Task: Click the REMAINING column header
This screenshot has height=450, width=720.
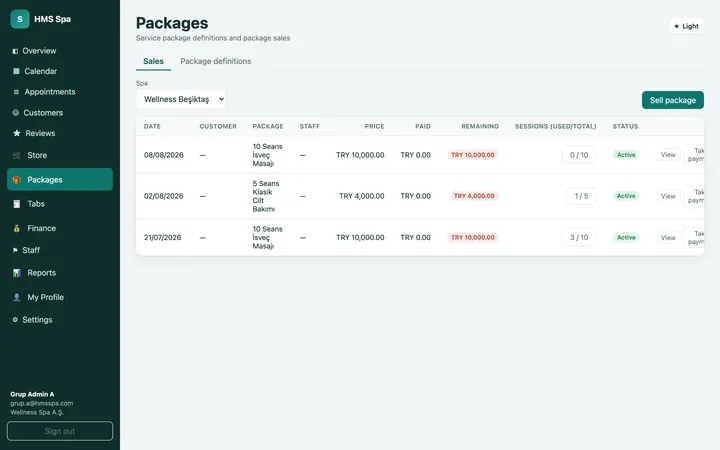Action: (x=480, y=126)
